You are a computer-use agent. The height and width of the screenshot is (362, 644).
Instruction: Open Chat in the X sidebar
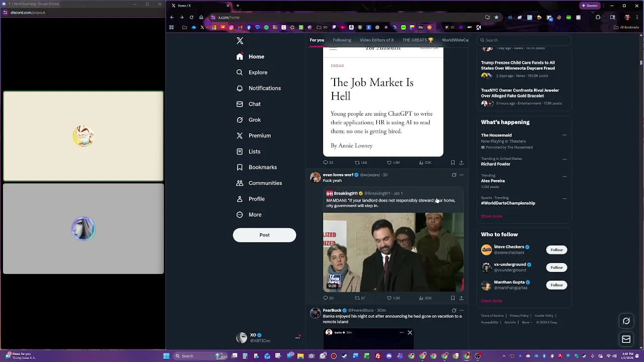coord(249,104)
